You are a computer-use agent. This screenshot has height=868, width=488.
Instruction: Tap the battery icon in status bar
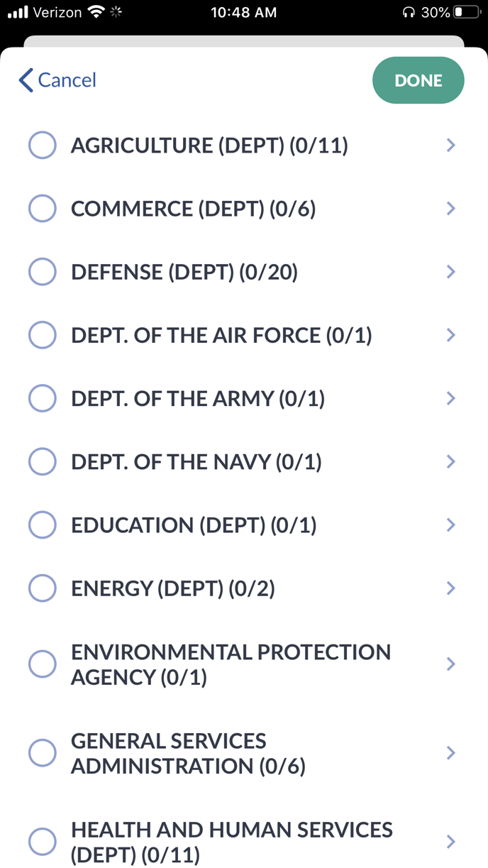point(467,12)
